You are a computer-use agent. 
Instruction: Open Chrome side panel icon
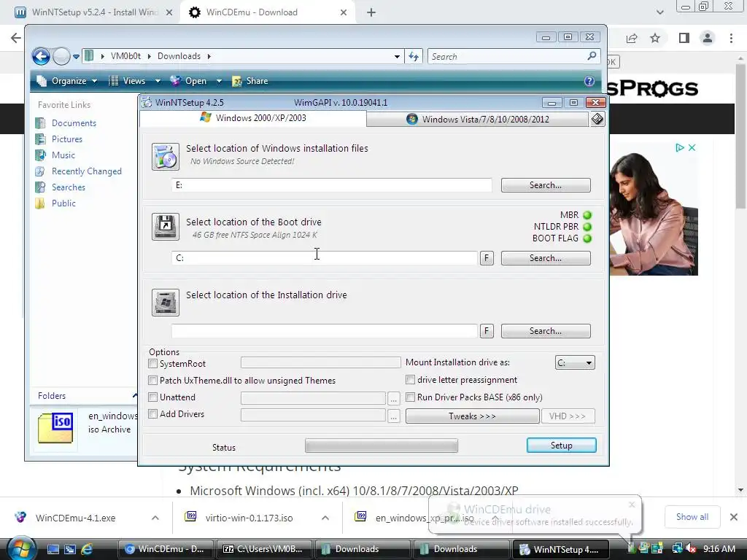[x=684, y=38]
